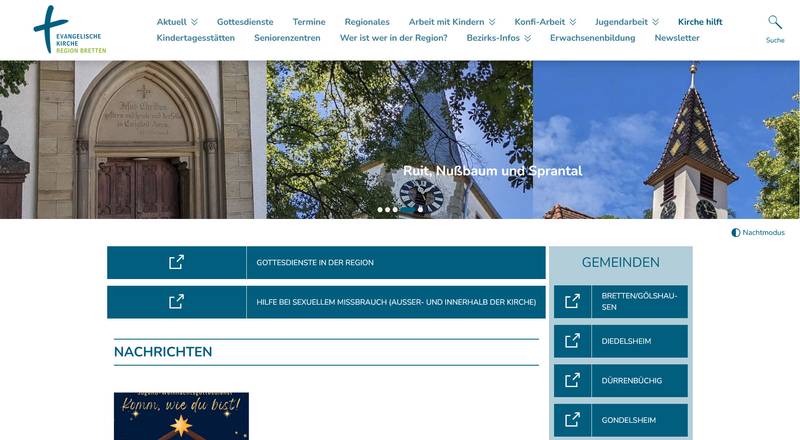Viewport: 800px width, 440px height.
Task: Open the search magnifier icon
Action: [774, 22]
